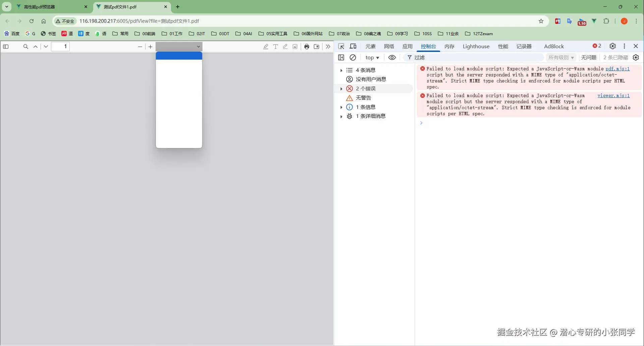
Task: Open the PDF zoom scale dropdown
Action: click(179, 47)
